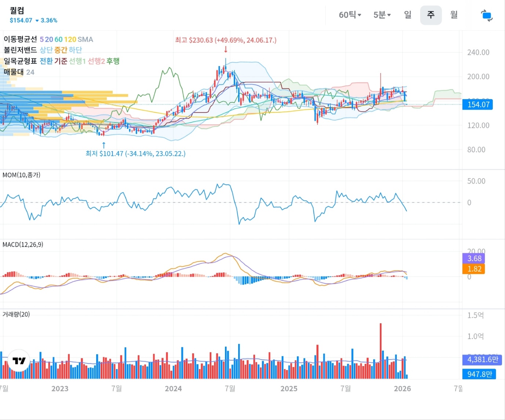
Task: Toggle the 일목균형표 후행 span legend
Action: (113, 61)
